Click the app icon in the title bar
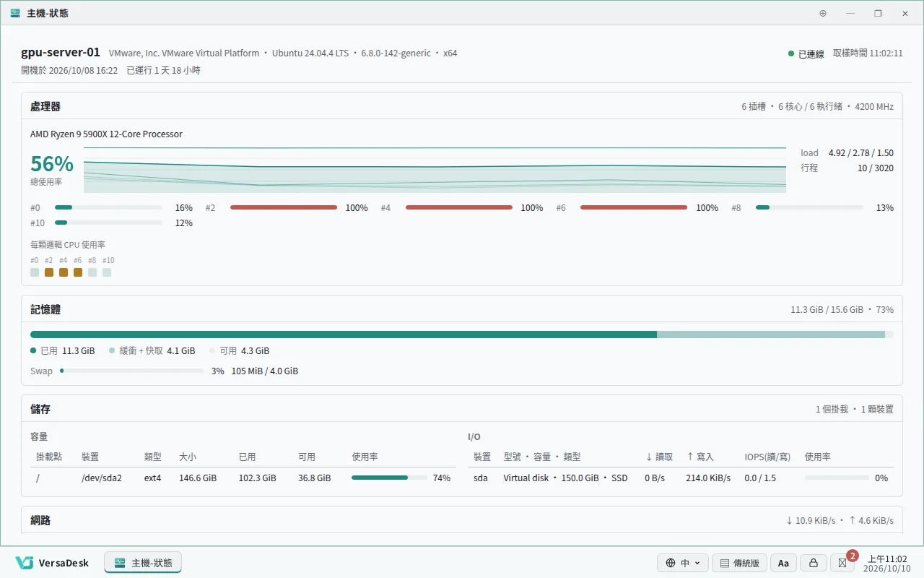Screen dimensions: 924x578 (15, 13)
